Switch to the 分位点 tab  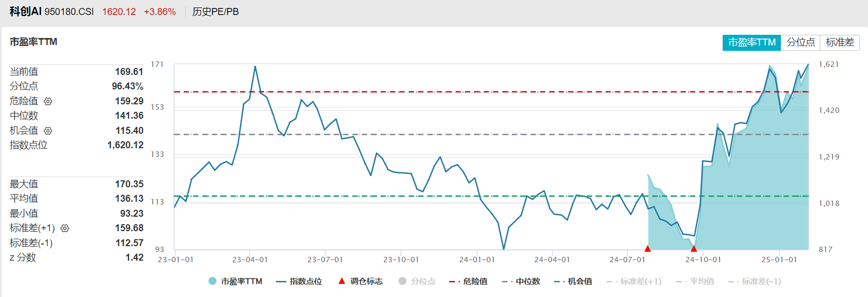click(801, 43)
